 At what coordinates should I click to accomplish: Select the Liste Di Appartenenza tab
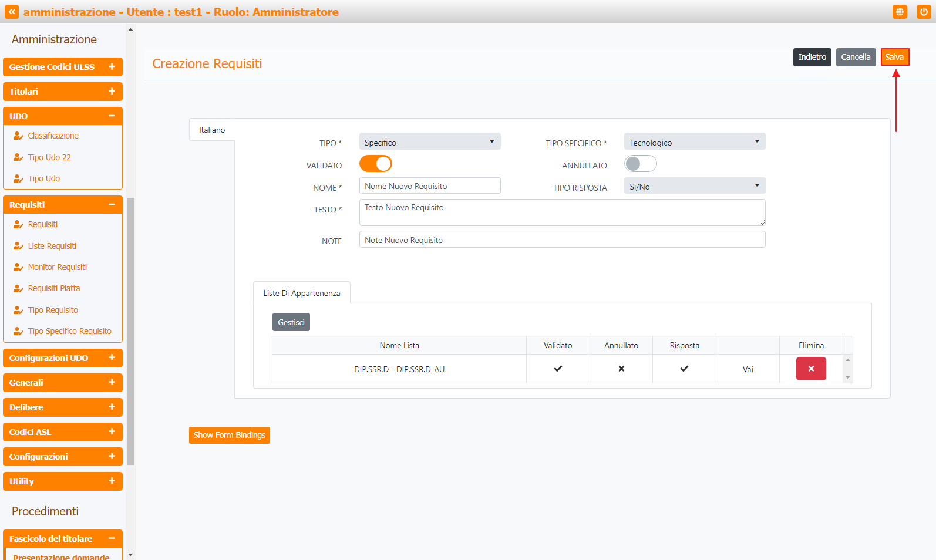pos(301,293)
